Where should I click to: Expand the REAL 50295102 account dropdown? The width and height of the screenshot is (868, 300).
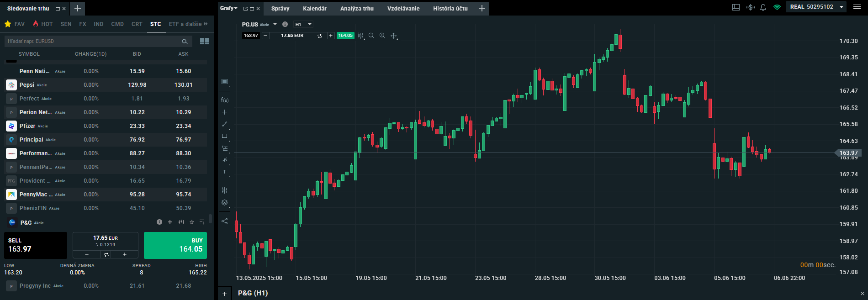point(841,7)
